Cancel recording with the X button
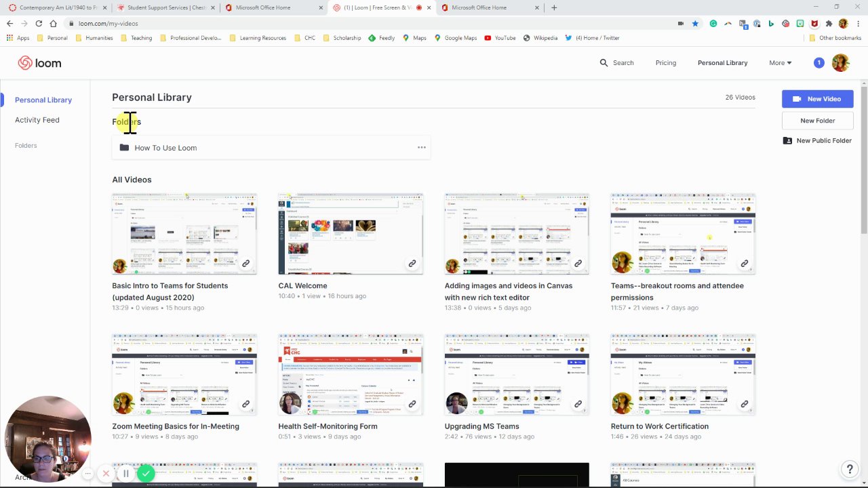The height and width of the screenshot is (488, 868). (x=106, y=474)
